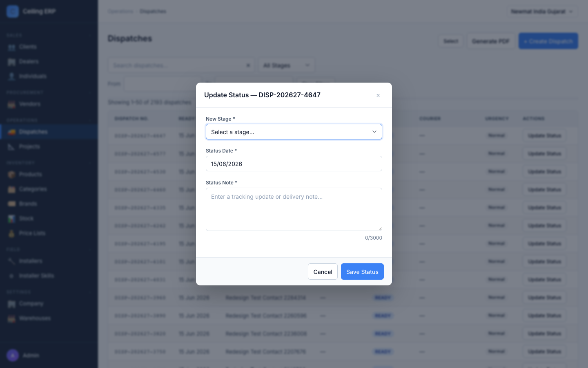The height and width of the screenshot is (368, 588).
Task: Open Company text label in the sidebar
Action: point(31,304)
